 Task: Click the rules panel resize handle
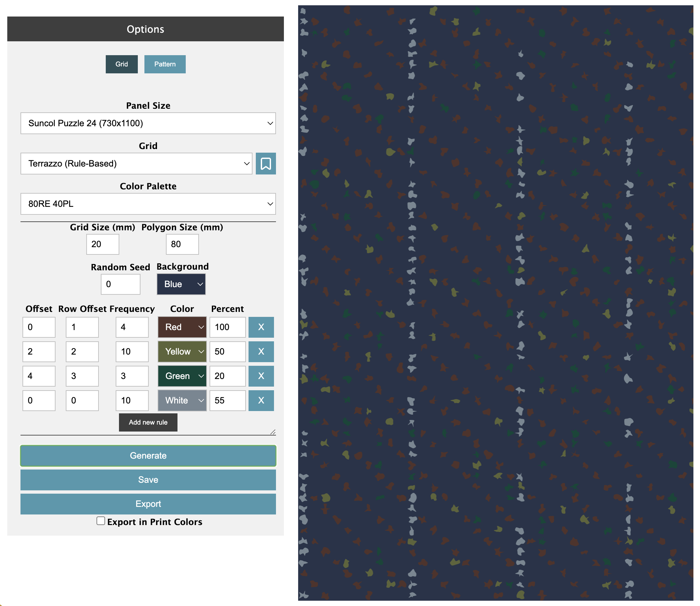pos(273,432)
